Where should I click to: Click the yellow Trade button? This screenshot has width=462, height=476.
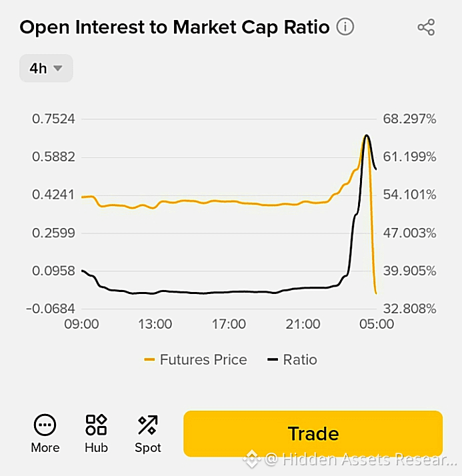(x=313, y=433)
